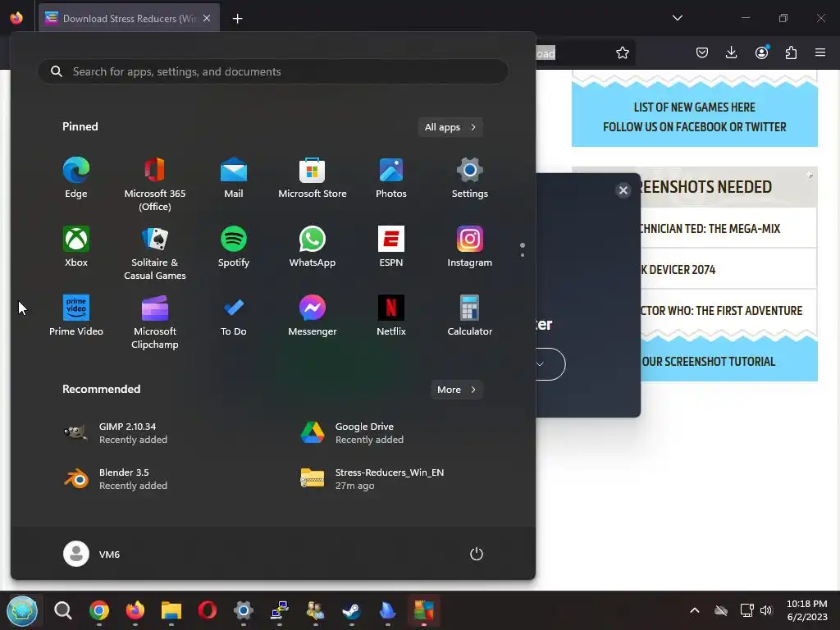
Task: Close the webpage popup overlay
Action: (x=623, y=190)
